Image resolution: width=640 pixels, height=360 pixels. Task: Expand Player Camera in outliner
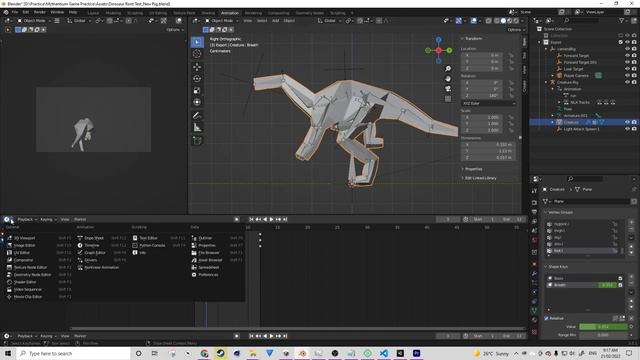553,76
